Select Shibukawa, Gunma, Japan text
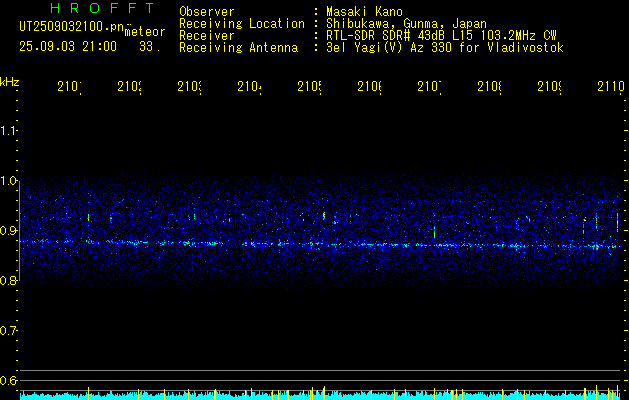Image resolution: width=629 pixels, height=400 pixels. [x=406, y=24]
